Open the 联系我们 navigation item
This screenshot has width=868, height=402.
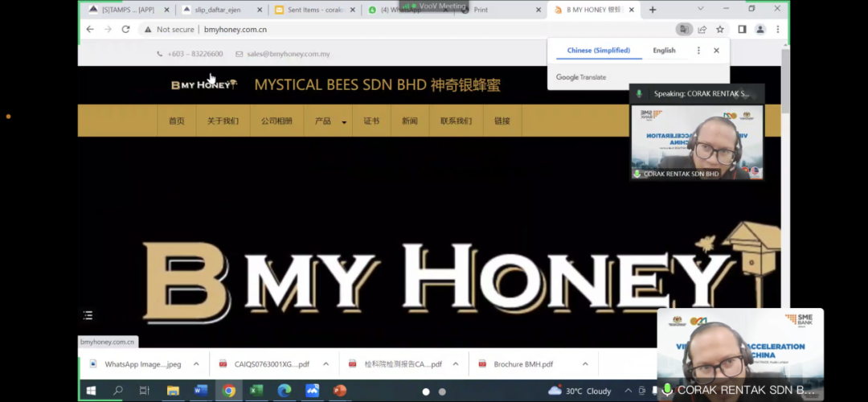point(457,121)
